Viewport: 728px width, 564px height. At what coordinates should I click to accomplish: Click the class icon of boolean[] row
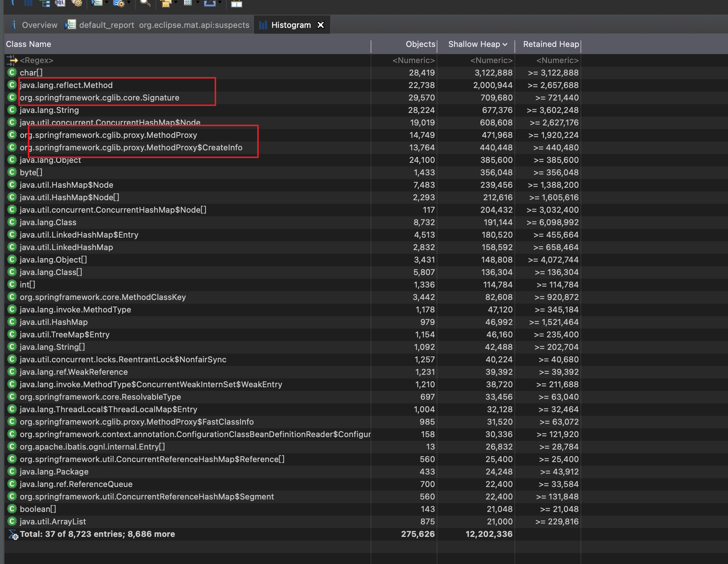point(12,509)
